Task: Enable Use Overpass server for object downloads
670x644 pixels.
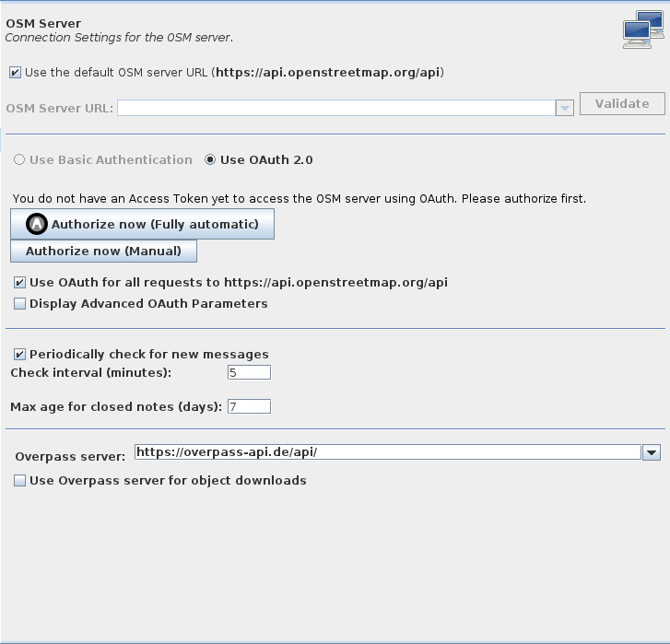Action: pyautogui.click(x=19, y=480)
